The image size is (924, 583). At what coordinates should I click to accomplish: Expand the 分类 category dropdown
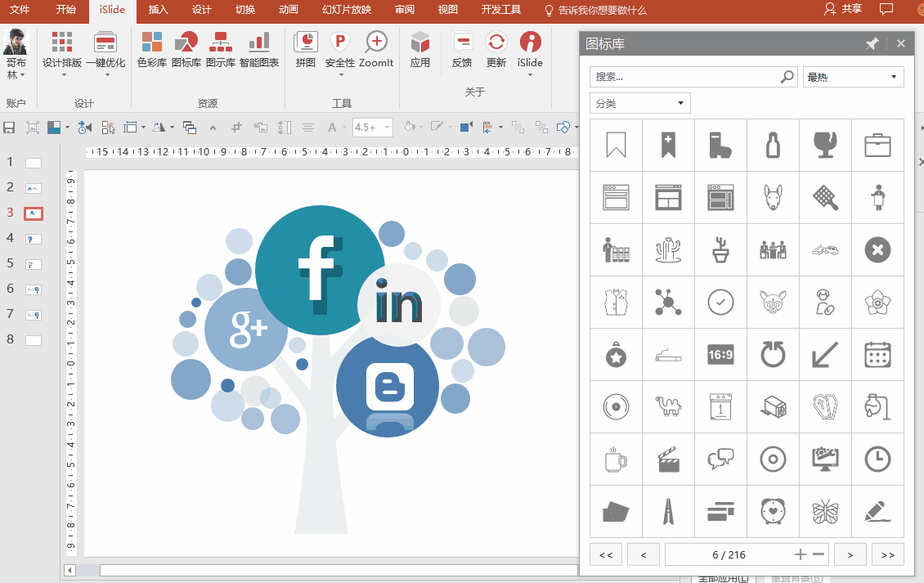640,103
